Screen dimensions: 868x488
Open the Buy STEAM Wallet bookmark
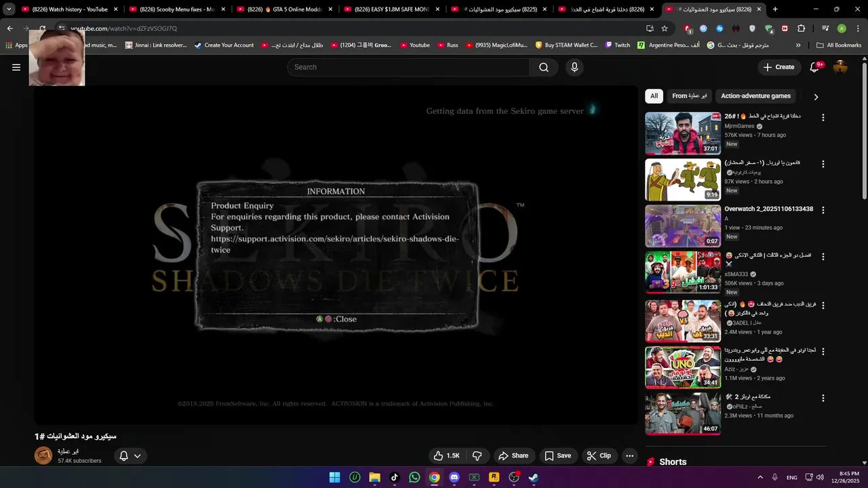tap(566, 45)
